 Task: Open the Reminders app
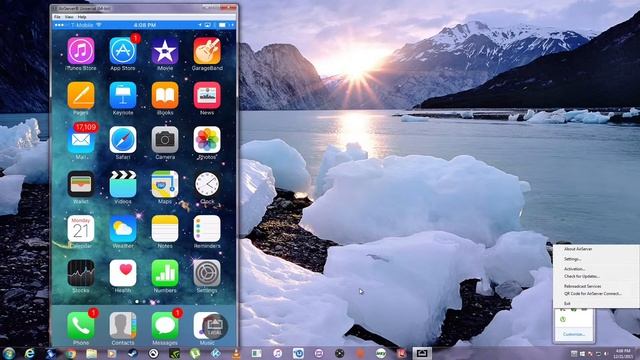point(207,229)
